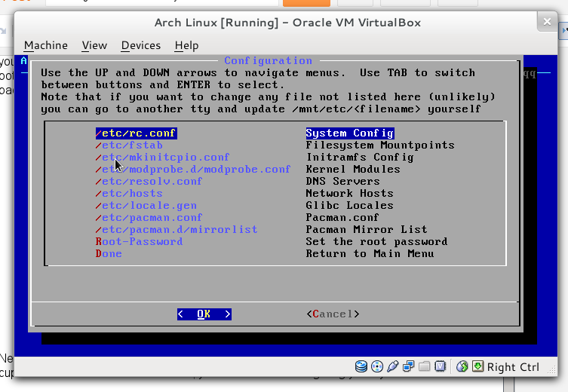The width and height of the screenshot is (568, 392).
Task: Close the VirtualBox window with the X button
Action: click(x=547, y=22)
